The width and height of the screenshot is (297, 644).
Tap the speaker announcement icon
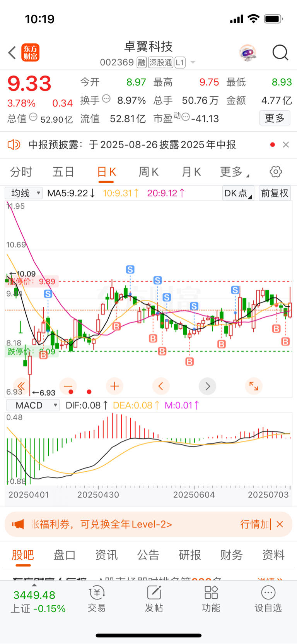click(x=14, y=145)
